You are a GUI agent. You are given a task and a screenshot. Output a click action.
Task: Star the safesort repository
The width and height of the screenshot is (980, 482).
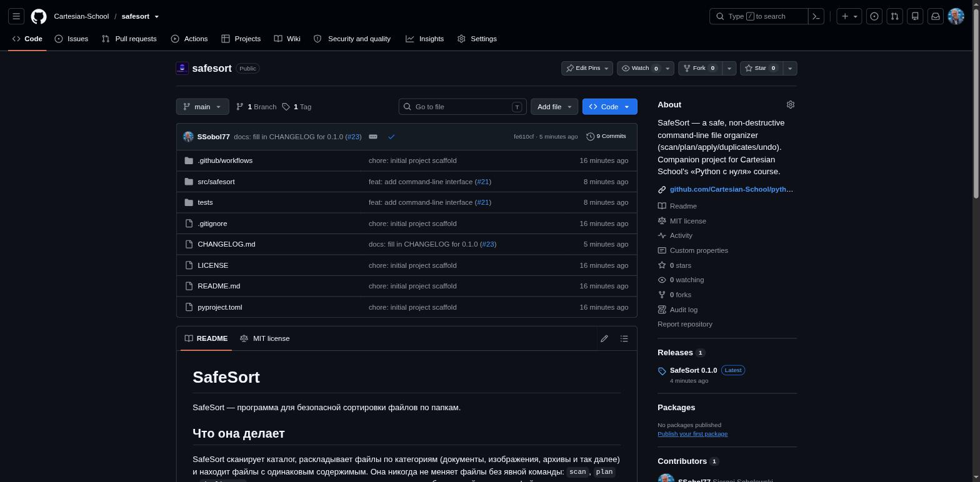(x=761, y=68)
